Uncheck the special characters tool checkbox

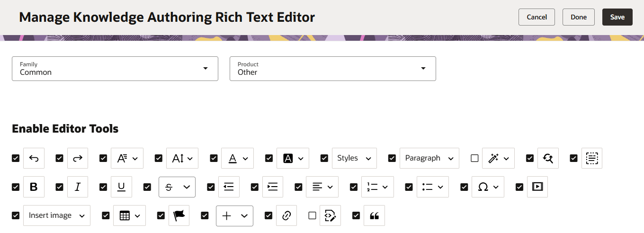[464, 187]
